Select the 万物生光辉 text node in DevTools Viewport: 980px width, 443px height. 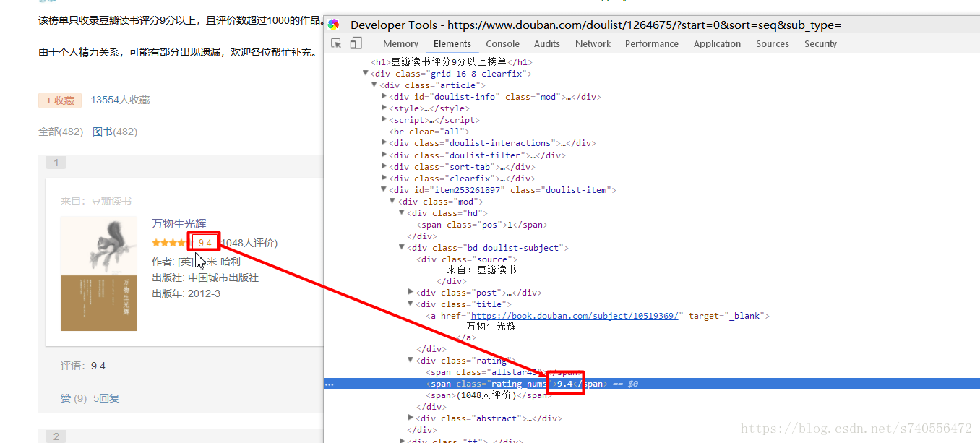(491, 327)
